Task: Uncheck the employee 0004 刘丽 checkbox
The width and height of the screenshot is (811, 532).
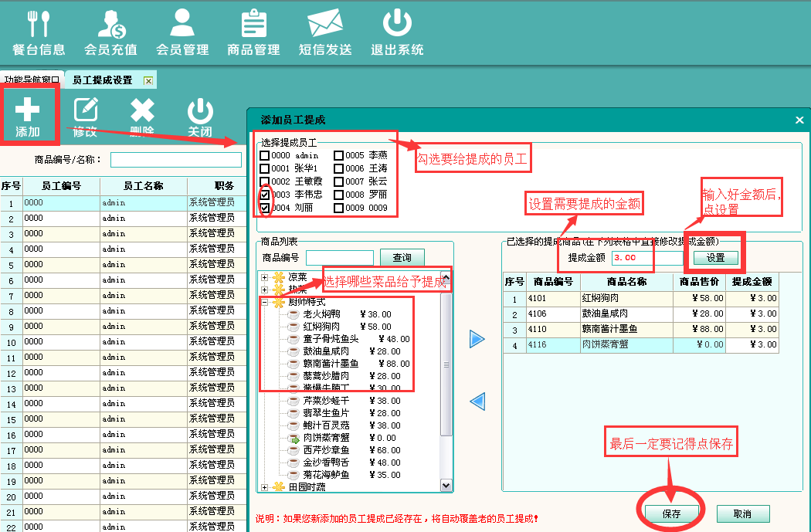Action: click(265, 208)
